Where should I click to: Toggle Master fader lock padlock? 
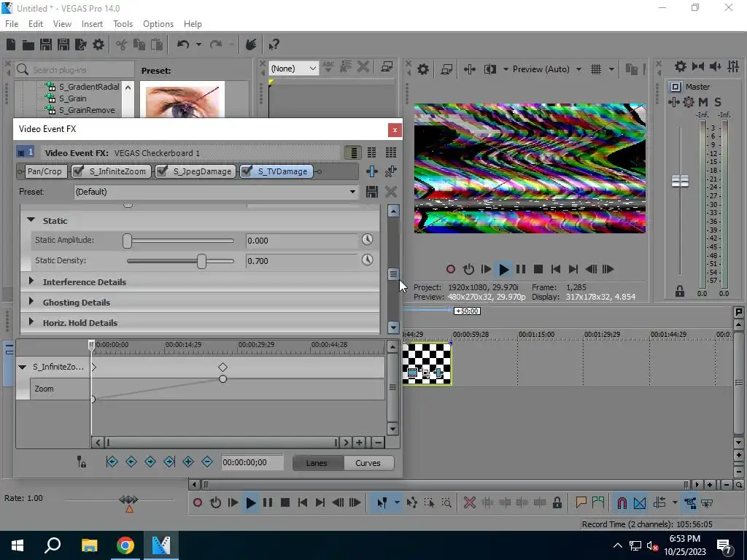coord(680,292)
